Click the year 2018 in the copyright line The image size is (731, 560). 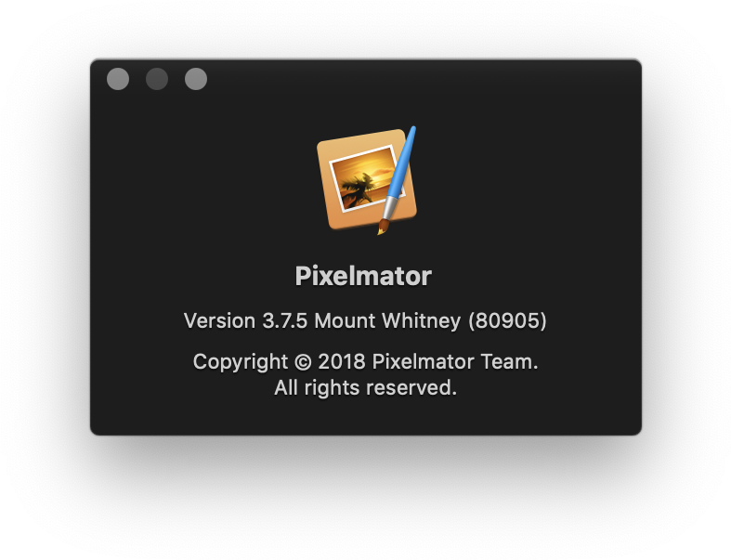point(341,362)
